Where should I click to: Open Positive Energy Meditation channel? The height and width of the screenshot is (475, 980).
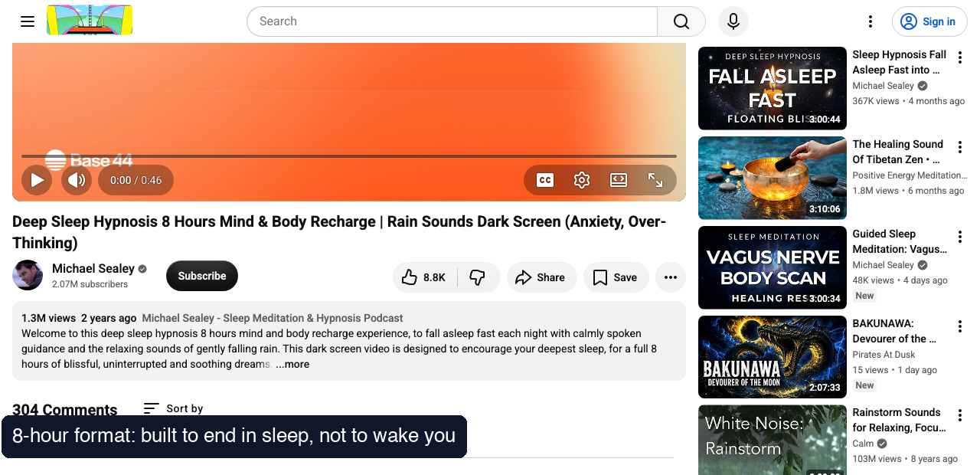click(x=910, y=175)
